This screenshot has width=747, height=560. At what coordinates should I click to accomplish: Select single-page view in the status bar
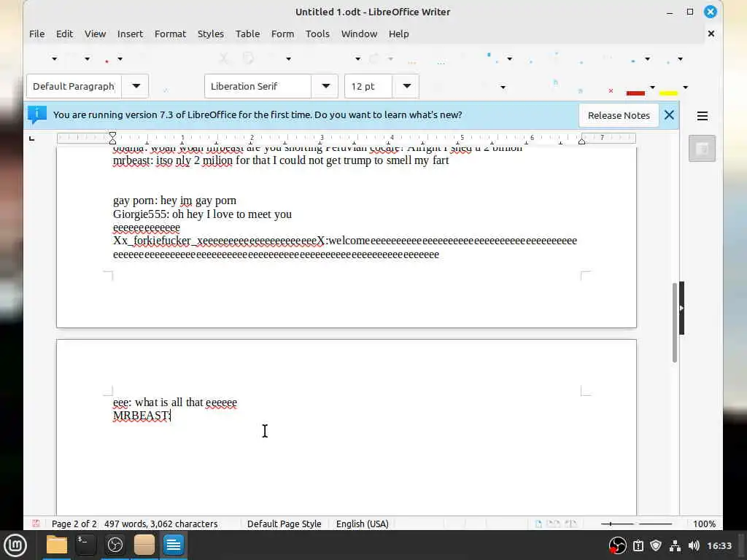point(538,524)
